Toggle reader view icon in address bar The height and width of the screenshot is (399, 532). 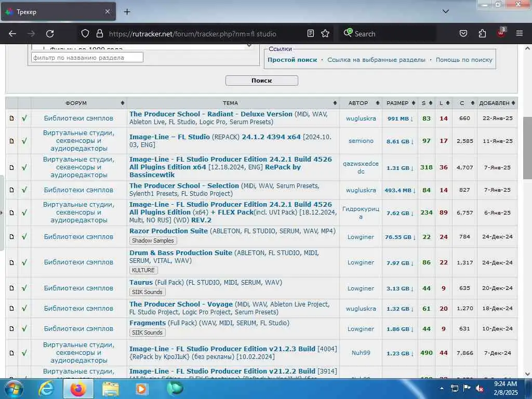click(311, 33)
